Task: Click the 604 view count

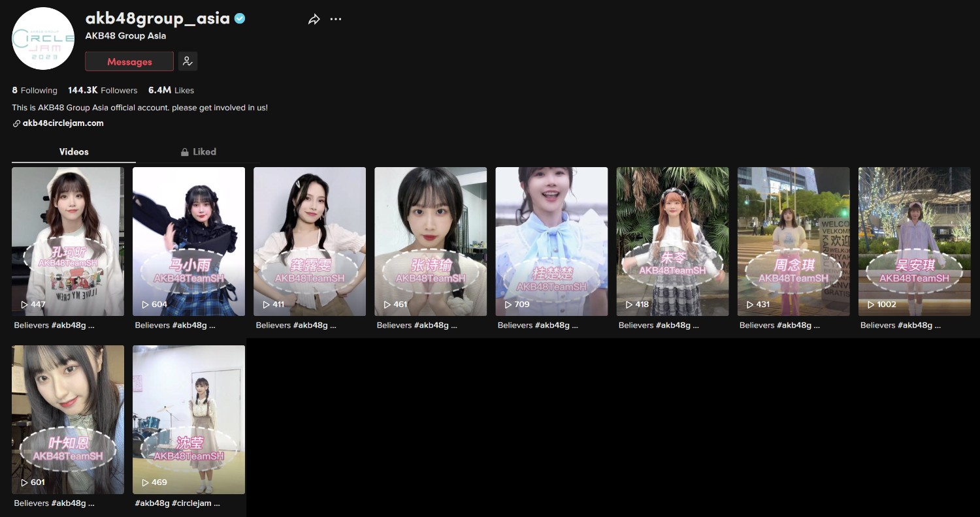Action: point(159,305)
